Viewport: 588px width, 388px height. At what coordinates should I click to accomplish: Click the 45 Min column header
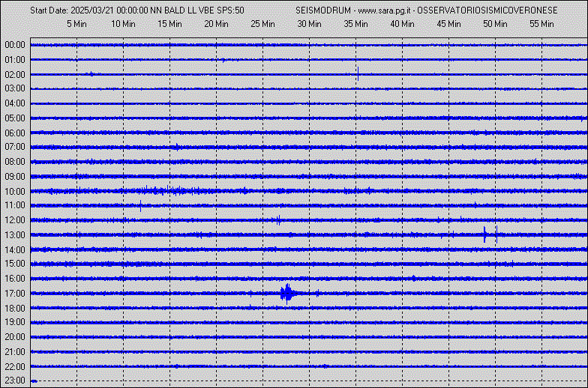click(448, 24)
